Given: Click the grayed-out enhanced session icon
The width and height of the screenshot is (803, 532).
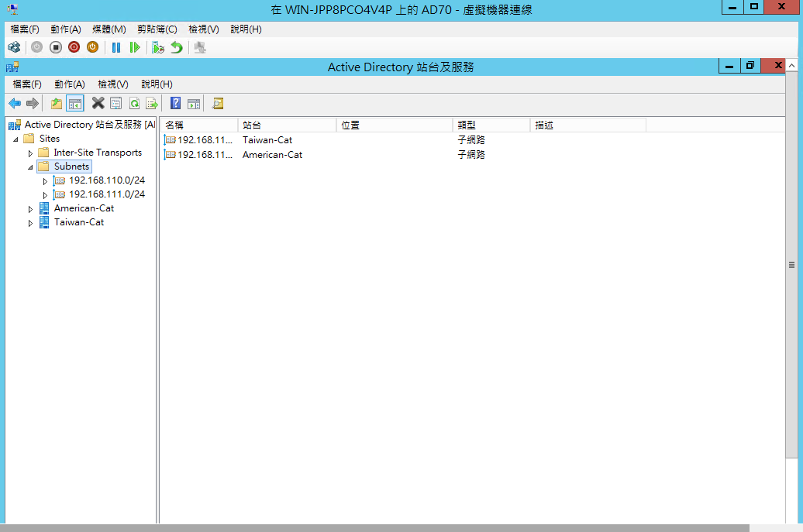Looking at the screenshot, I should pyautogui.click(x=200, y=47).
